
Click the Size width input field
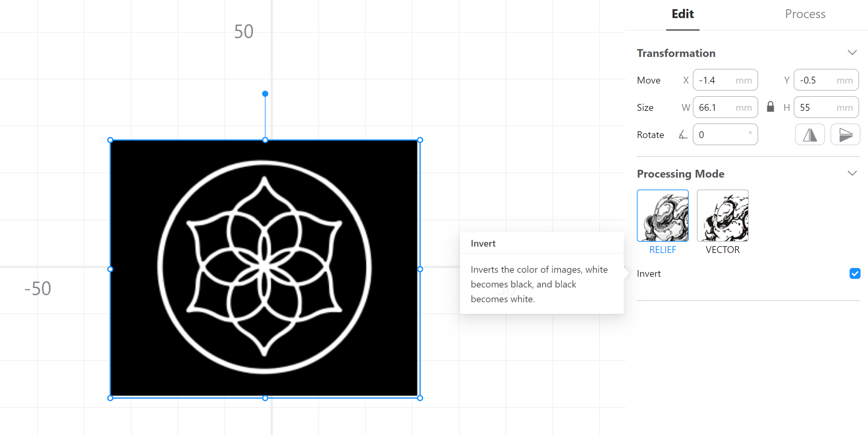tap(725, 107)
